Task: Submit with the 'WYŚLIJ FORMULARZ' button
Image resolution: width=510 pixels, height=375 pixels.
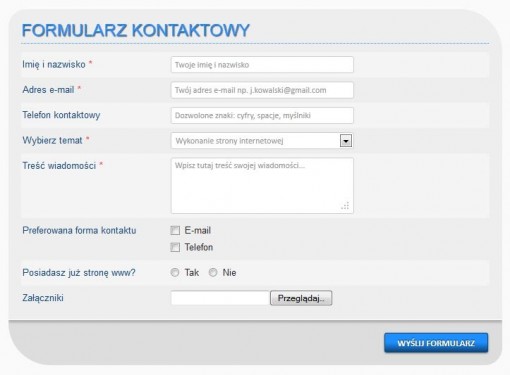Action: [436, 343]
